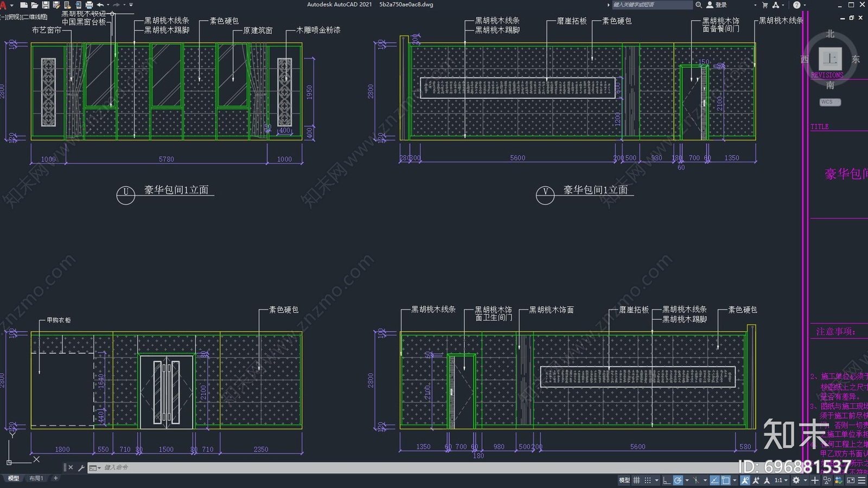Screen dimensions: 868x488
Task: Click the Save As icon
Action: 56,5
